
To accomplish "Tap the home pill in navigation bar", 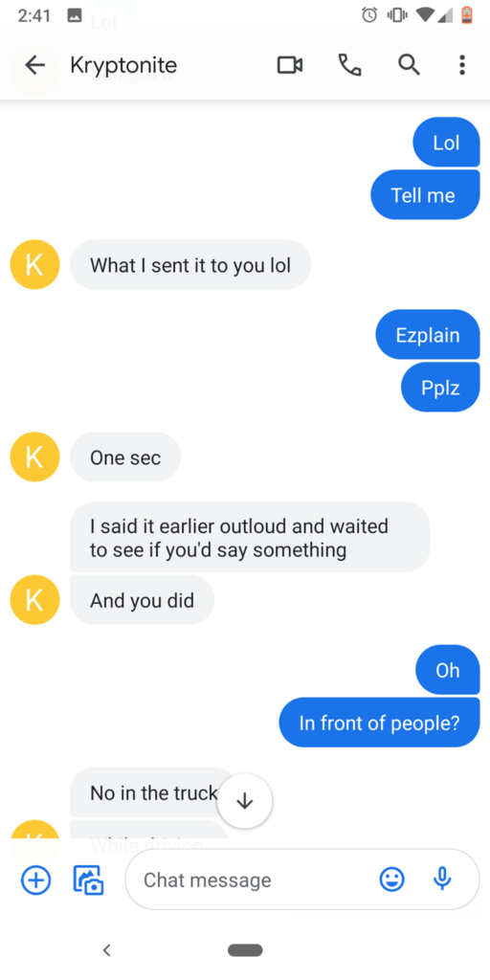I will tap(245, 950).
